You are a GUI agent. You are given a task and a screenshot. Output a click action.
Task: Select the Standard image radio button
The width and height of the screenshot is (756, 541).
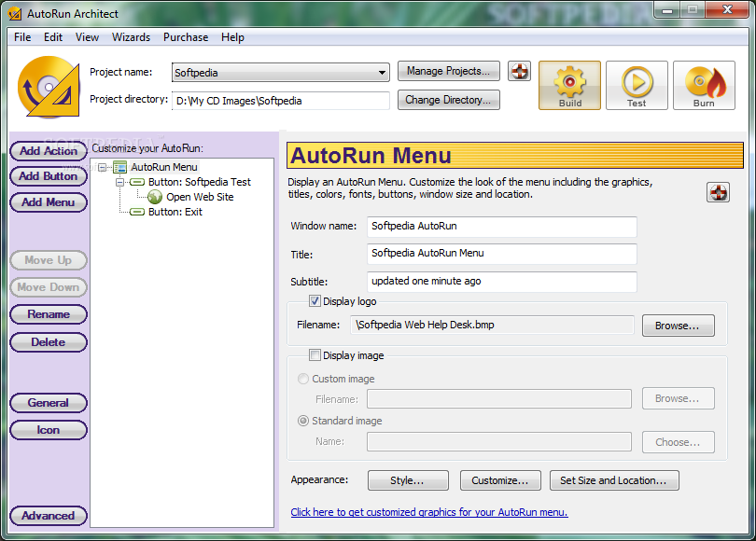click(x=302, y=421)
